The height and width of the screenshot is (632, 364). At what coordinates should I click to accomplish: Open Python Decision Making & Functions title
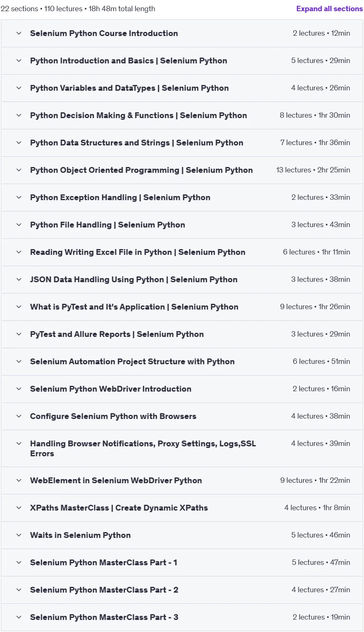(x=138, y=115)
